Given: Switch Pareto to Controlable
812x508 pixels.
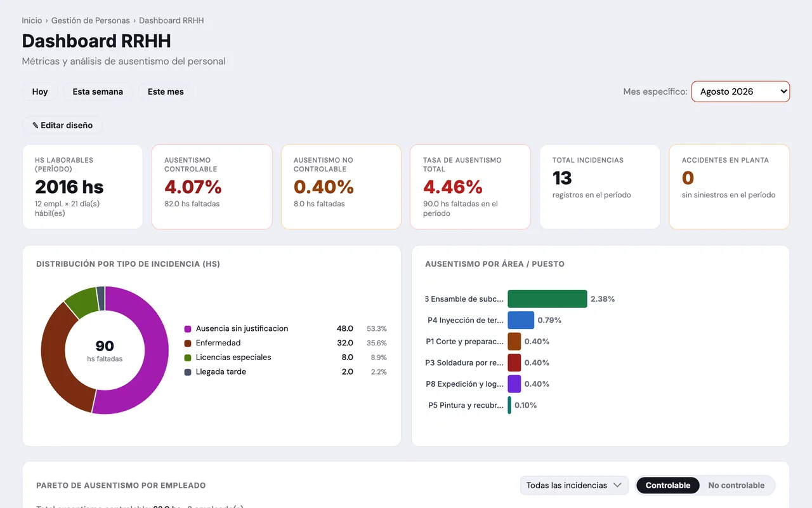Looking at the screenshot, I should point(668,485).
